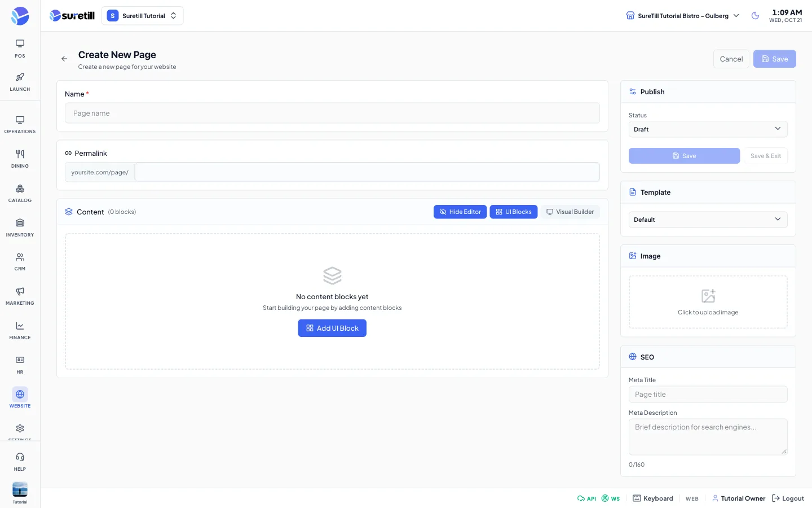Click the Suretill logo in header
This screenshot has width=812, height=508.
click(x=72, y=16)
